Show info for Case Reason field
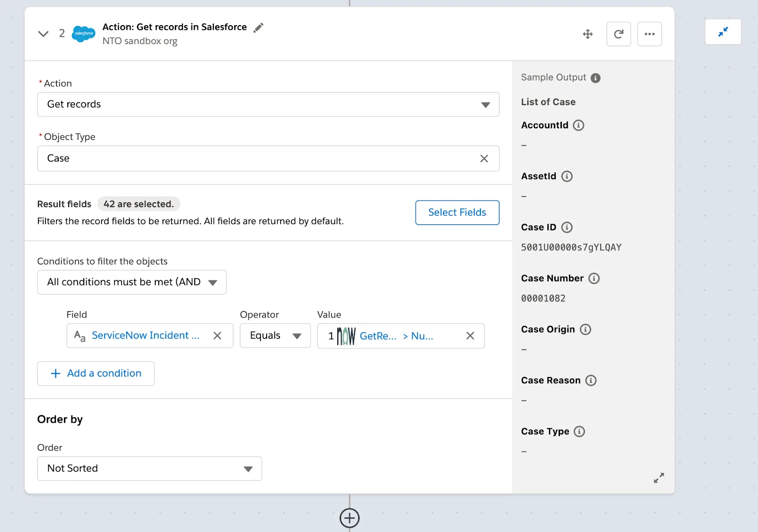The width and height of the screenshot is (758, 532). click(x=591, y=380)
